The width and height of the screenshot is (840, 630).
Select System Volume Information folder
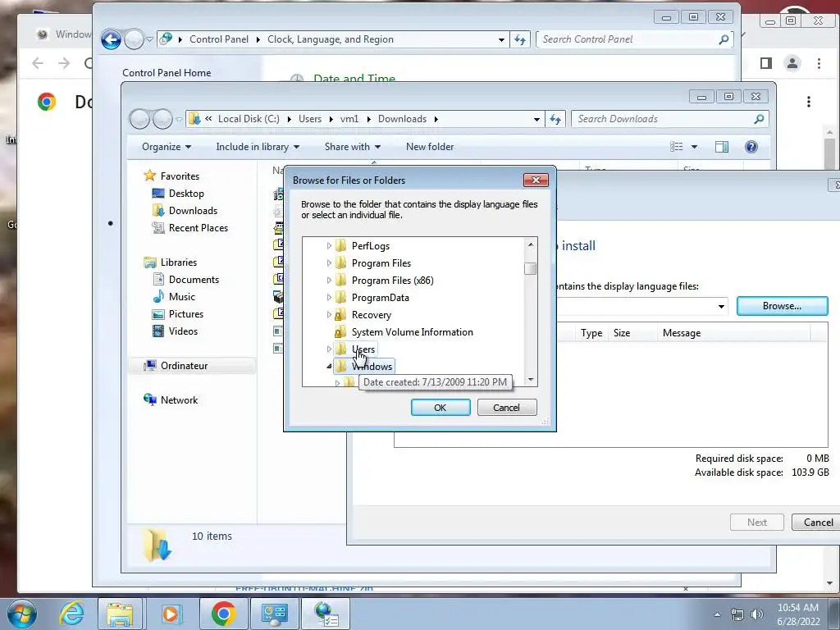click(x=413, y=332)
